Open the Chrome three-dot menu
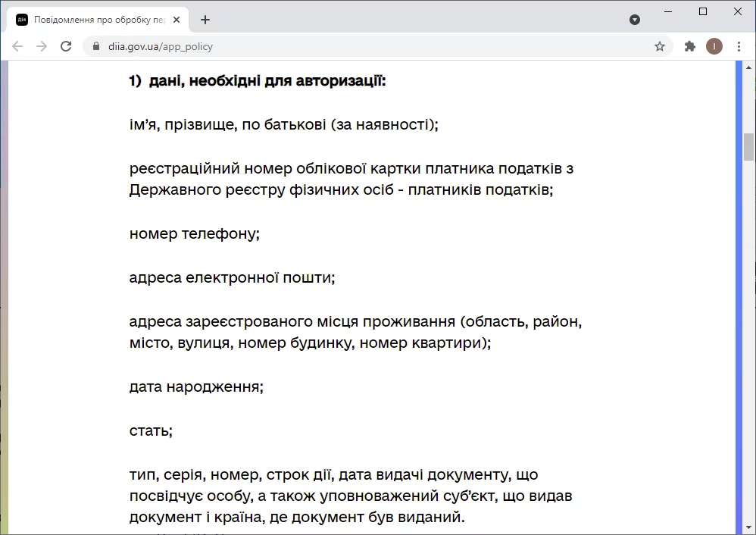Image resolution: width=756 pixels, height=535 pixels. [x=738, y=46]
